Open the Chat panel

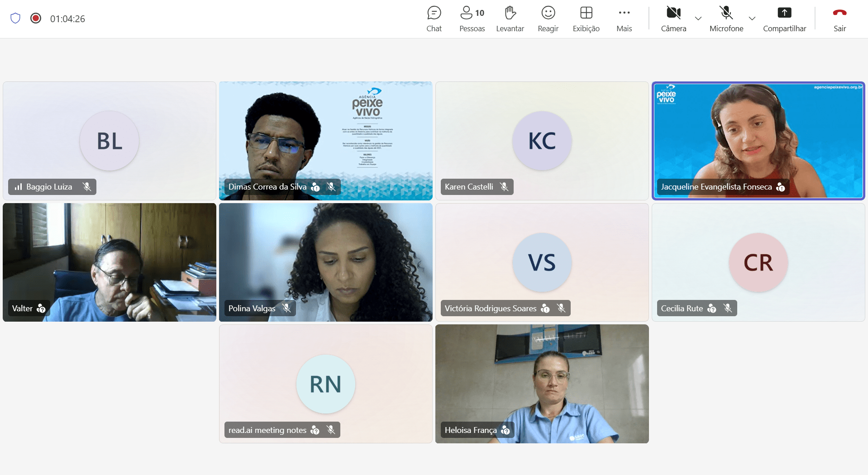pos(434,19)
